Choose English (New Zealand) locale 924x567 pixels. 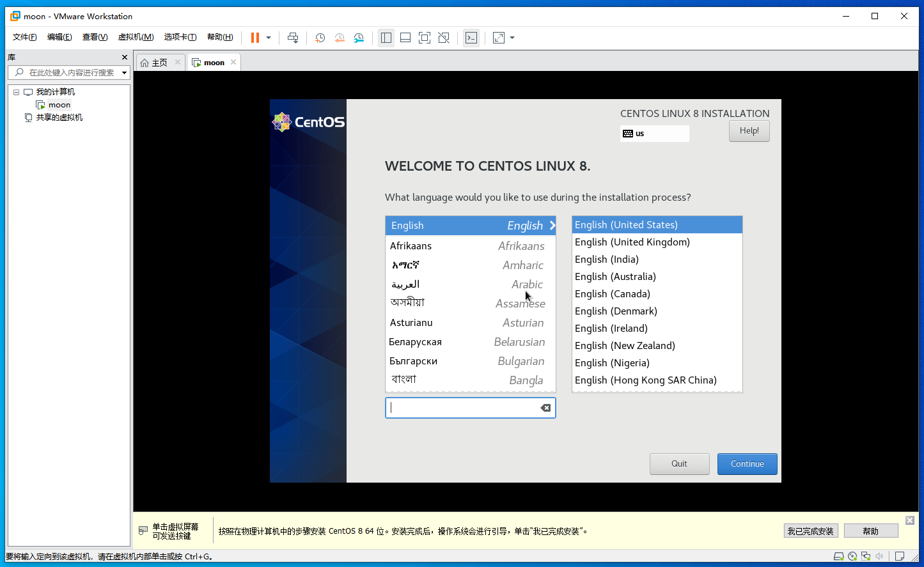pos(657,346)
